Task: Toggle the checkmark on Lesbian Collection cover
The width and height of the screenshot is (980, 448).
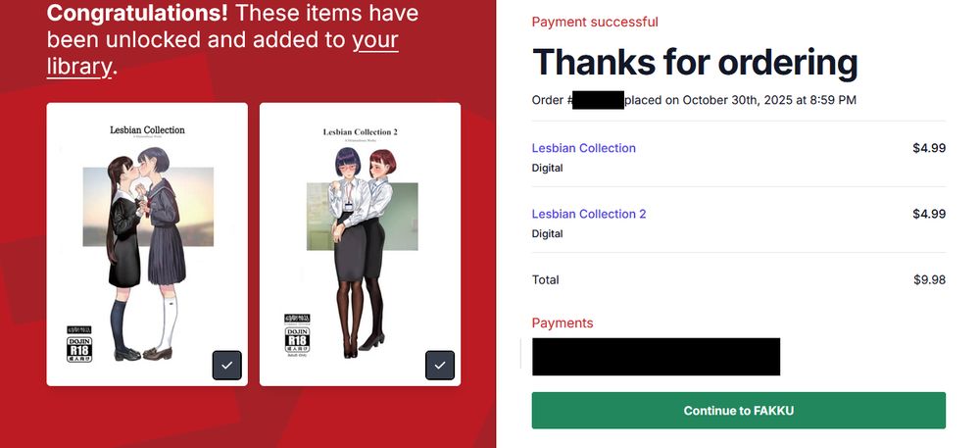Action: point(227,366)
